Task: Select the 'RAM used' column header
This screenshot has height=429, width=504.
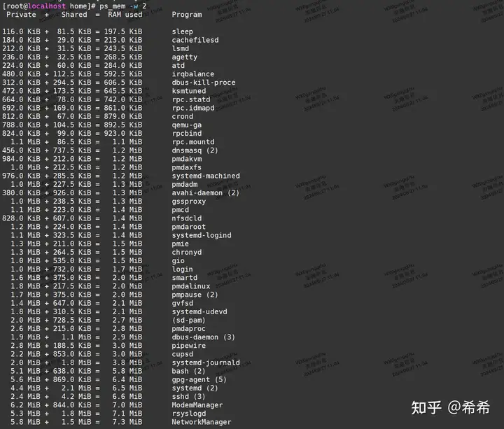Action: click(125, 15)
